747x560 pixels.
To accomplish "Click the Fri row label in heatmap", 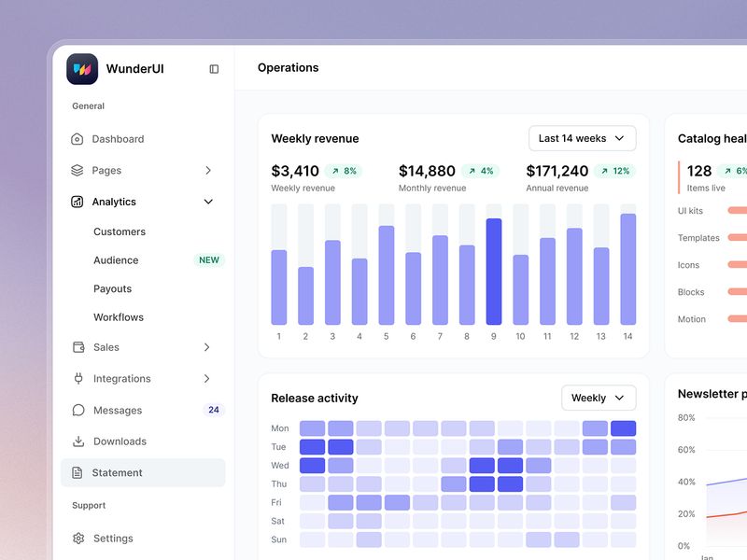I will tap(276, 503).
